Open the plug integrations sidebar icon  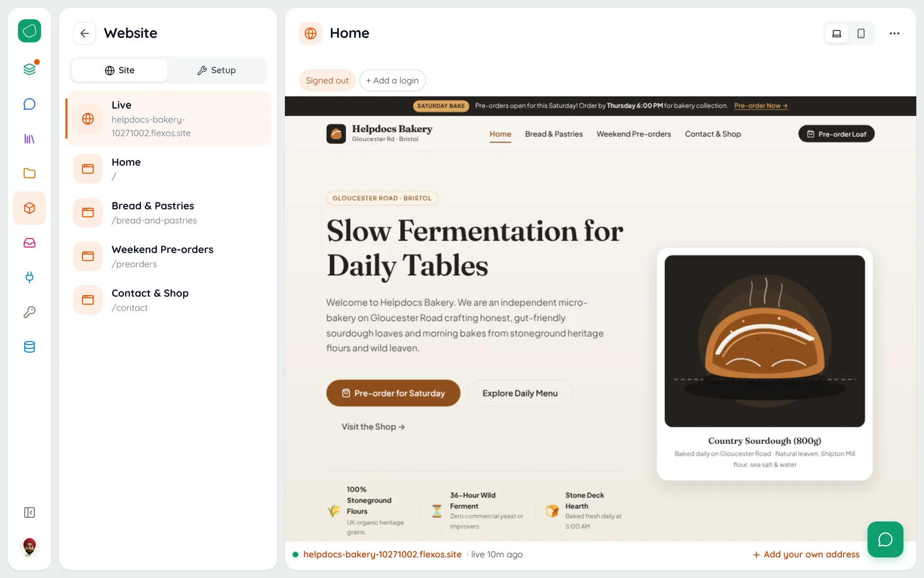(x=29, y=277)
